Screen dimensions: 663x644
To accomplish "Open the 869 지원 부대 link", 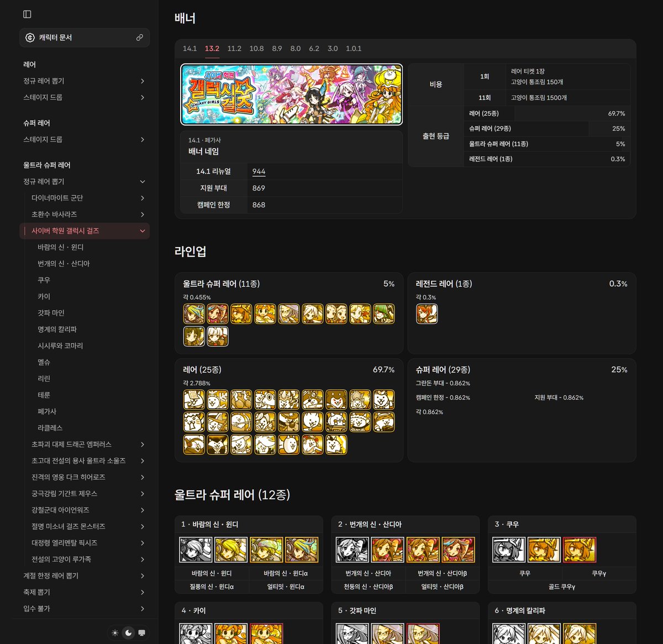I will tap(259, 188).
